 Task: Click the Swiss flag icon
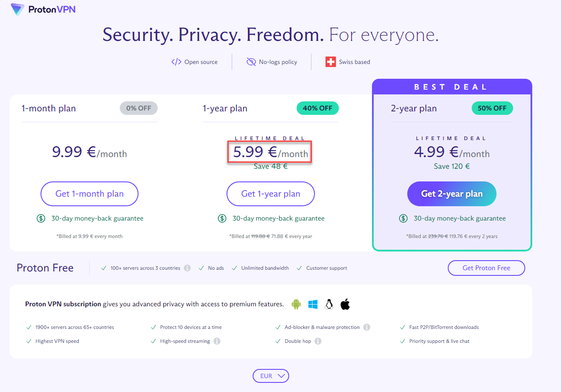tap(331, 62)
